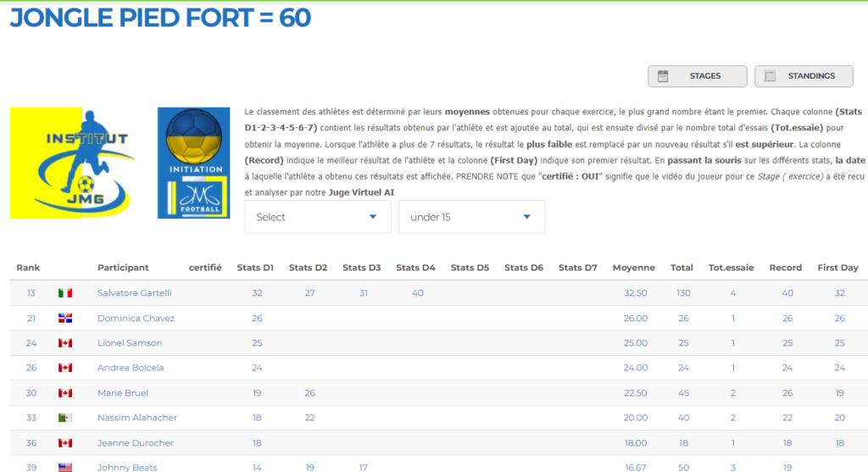This screenshot has width=868, height=472.
Task: Click the Algeria flag beside Nassim Alahacher
Action: click(65, 418)
